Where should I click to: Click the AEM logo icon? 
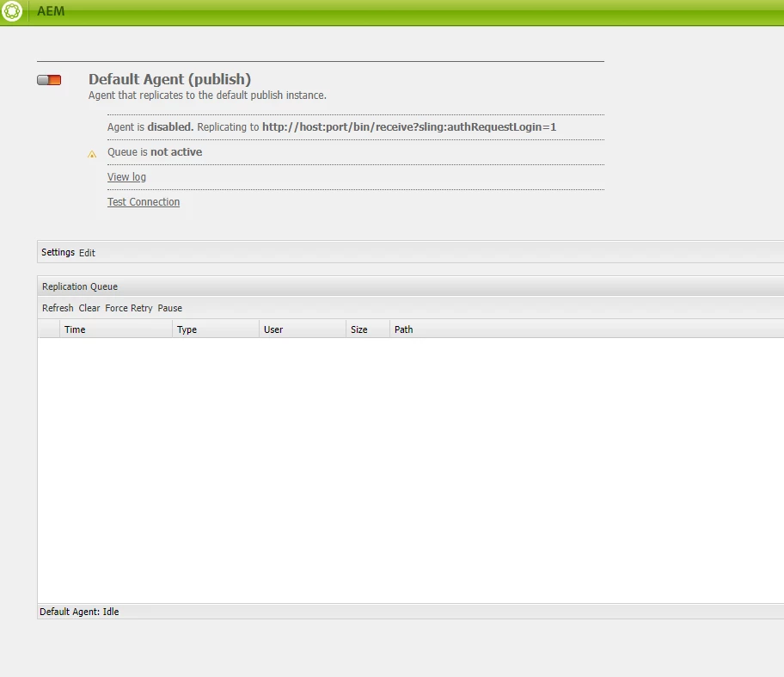tap(12, 11)
